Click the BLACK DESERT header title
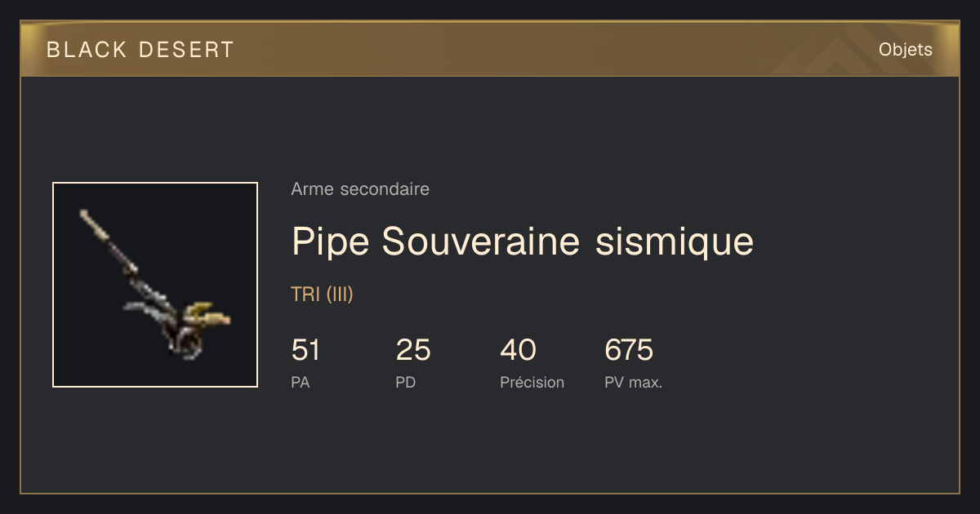The height and width of the screenshot is (514, 980). coord(140,50)
